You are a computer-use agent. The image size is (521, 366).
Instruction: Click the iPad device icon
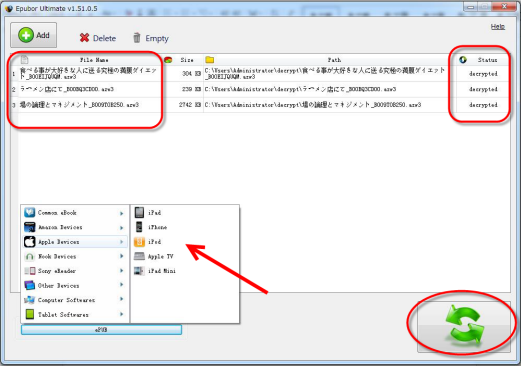click(139, 212)
